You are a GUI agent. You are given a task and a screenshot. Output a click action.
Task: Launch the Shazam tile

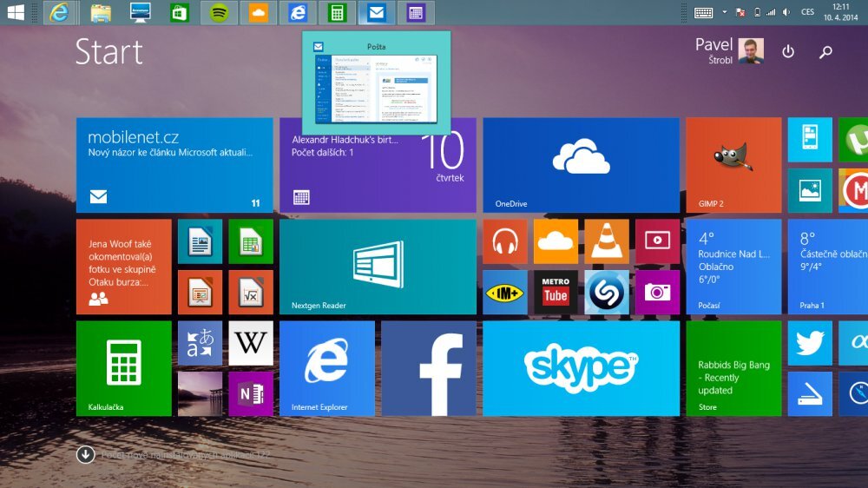[607, 292]
